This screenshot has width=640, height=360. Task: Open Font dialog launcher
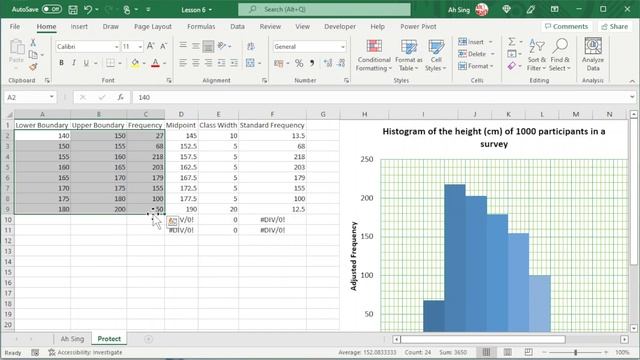(169, 81)
